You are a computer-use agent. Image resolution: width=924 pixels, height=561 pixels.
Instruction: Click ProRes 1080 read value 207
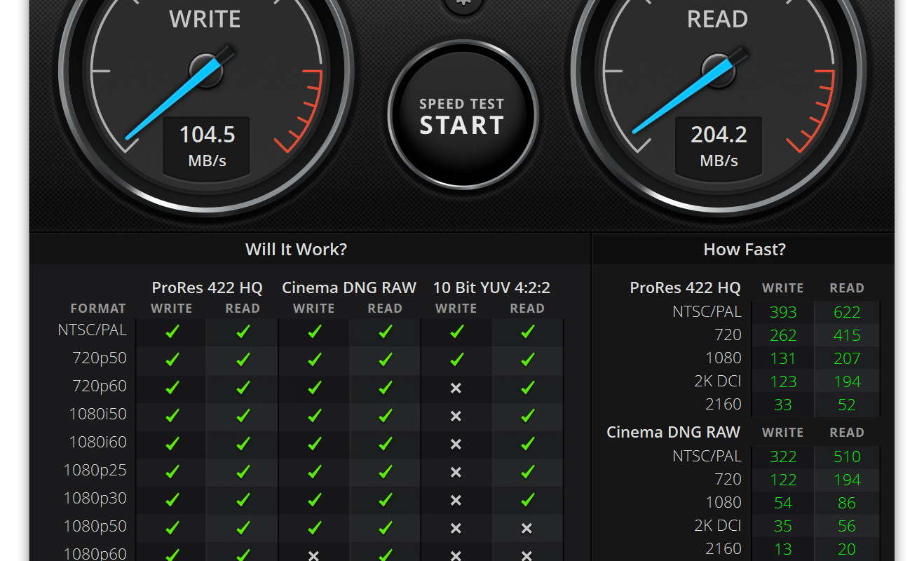847,359
